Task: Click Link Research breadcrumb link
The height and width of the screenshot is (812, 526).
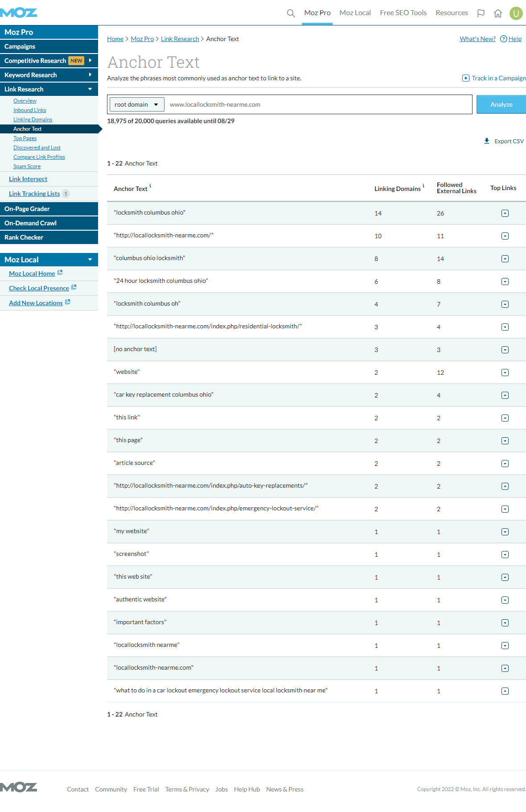Action: [180, 39]
